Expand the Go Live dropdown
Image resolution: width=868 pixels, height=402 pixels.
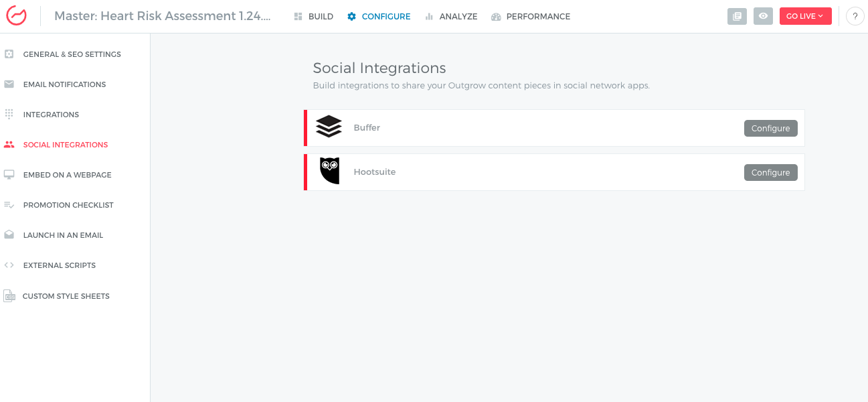pyautogui.click(x=806, y=16)
